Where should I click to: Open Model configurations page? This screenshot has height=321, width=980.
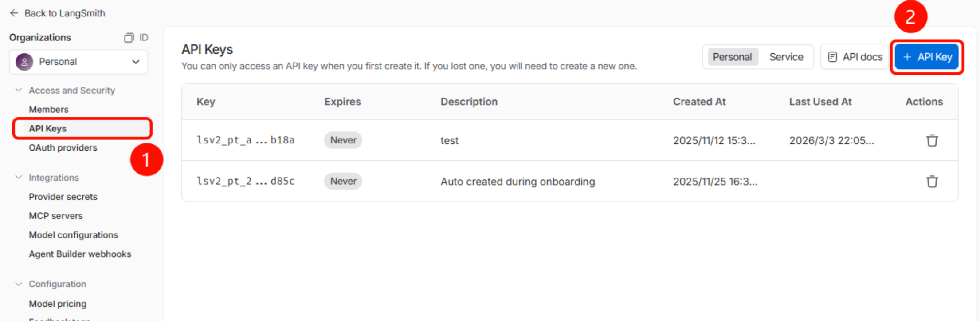point(73,235)
